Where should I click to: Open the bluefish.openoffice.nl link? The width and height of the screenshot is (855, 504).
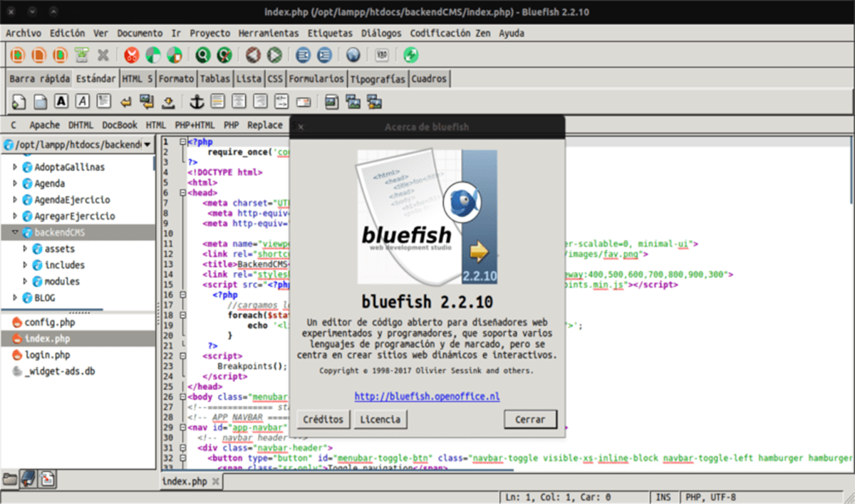tap(427, 396)
